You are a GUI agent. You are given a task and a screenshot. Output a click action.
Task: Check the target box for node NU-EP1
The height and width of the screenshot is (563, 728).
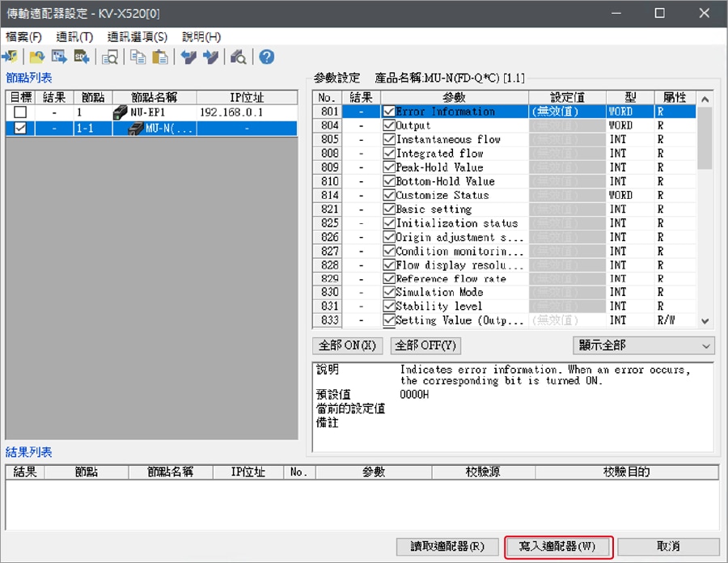pos(20,112)
